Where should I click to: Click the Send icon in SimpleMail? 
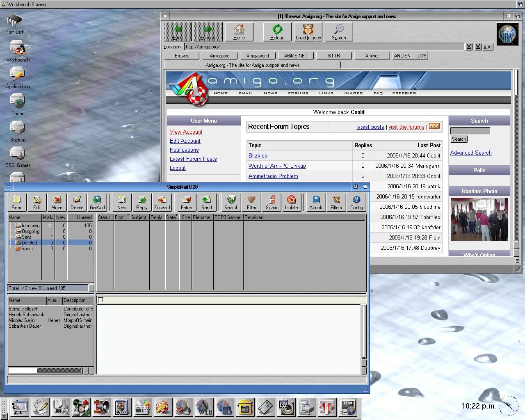pos(207,202)
